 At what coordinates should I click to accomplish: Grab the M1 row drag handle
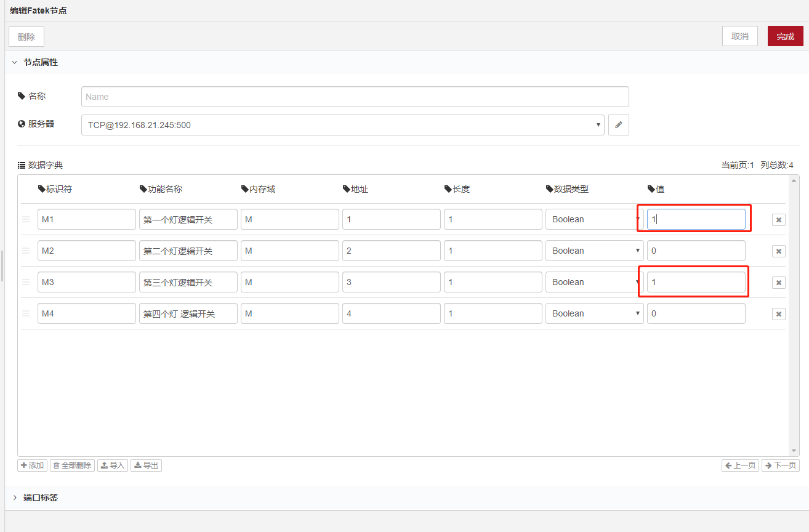pyautogui.click(x=26, y=219)
